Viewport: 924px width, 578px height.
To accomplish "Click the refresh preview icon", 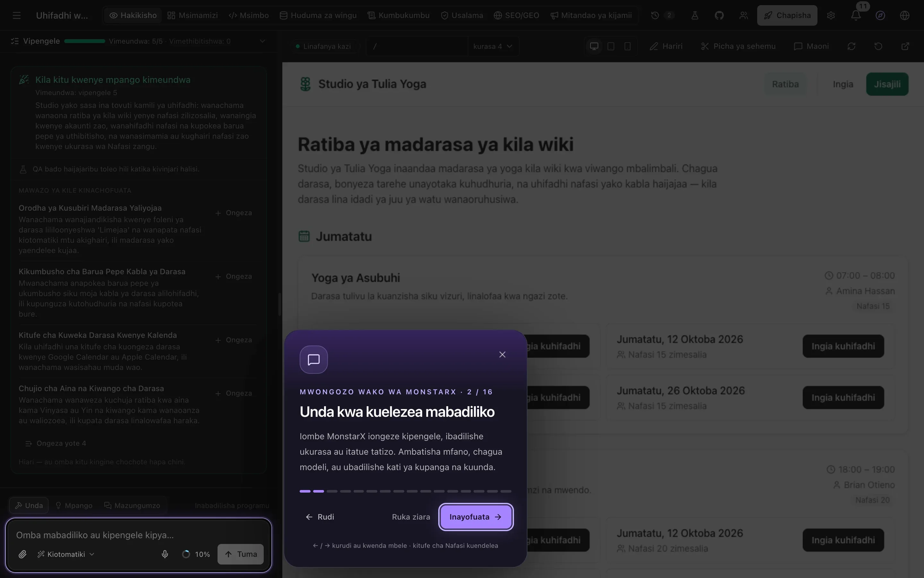I will [x=851, y=46].
